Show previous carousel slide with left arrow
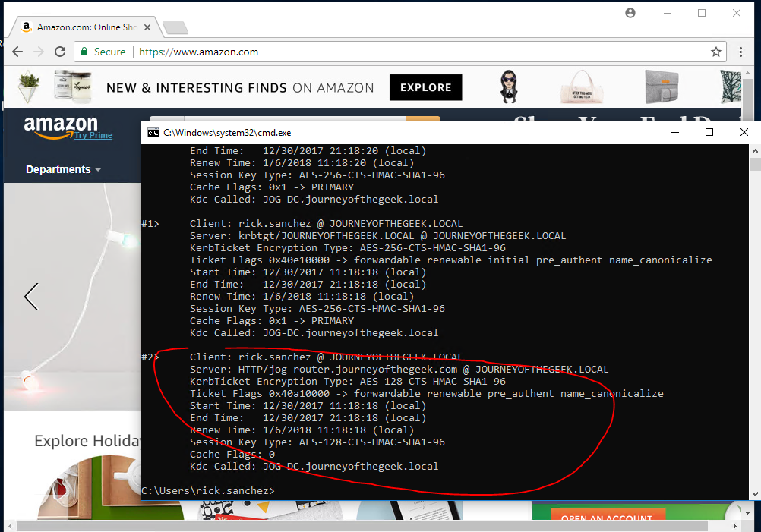Image resolution: width=761 pixels, height=532 pixels. (x=31, y=296)
